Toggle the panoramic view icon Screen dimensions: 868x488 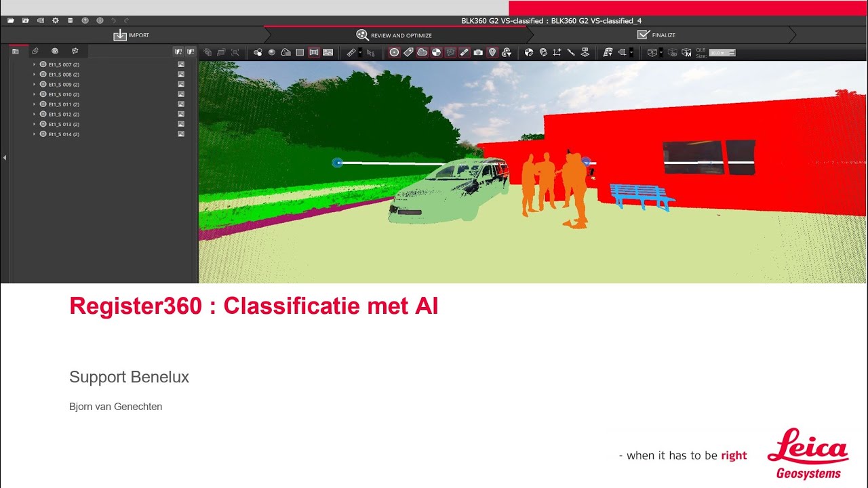(313, 52)
